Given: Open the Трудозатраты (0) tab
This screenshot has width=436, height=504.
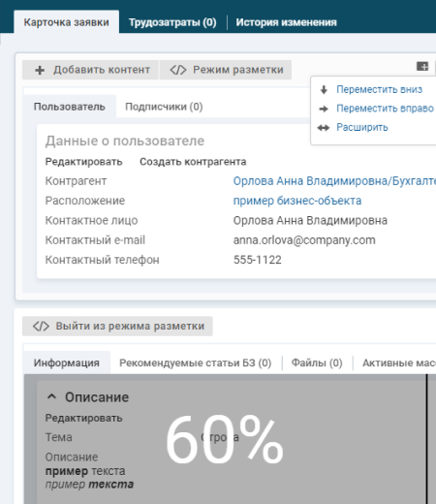Looking at the screenshot, I should pyautogui.click(x=172, y=22).
